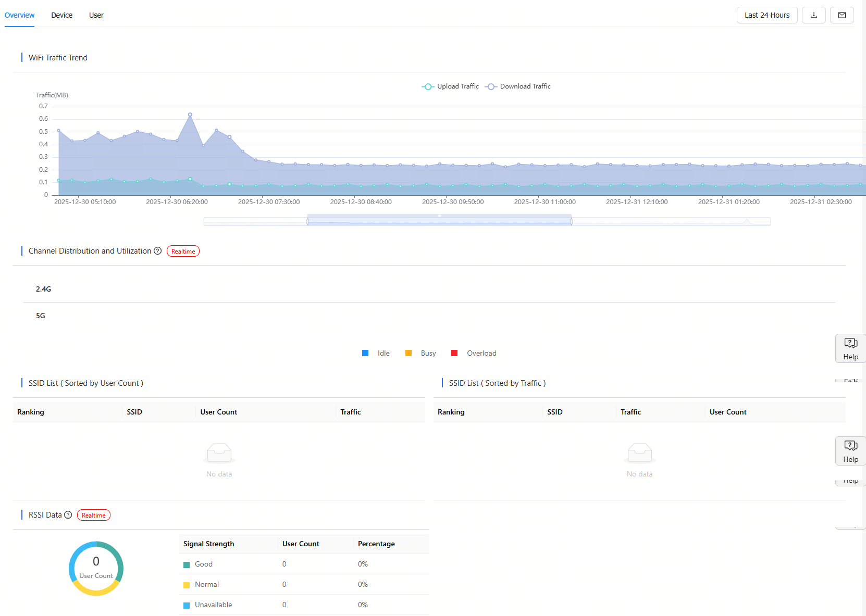866x616 pixels.
Task: Click the Good signal strength color icon
Action: (x=187, y=565)
